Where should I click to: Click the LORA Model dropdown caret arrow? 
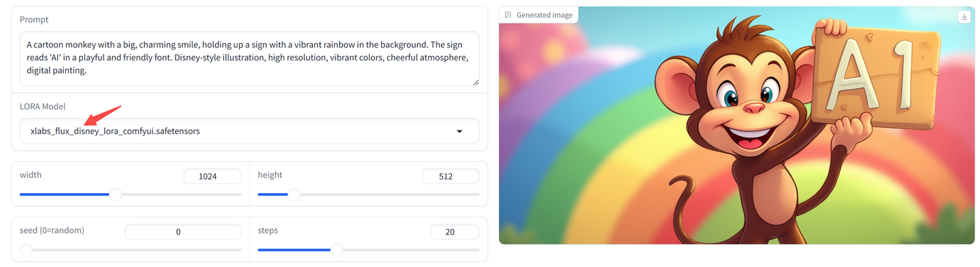[x=459, y=131]
